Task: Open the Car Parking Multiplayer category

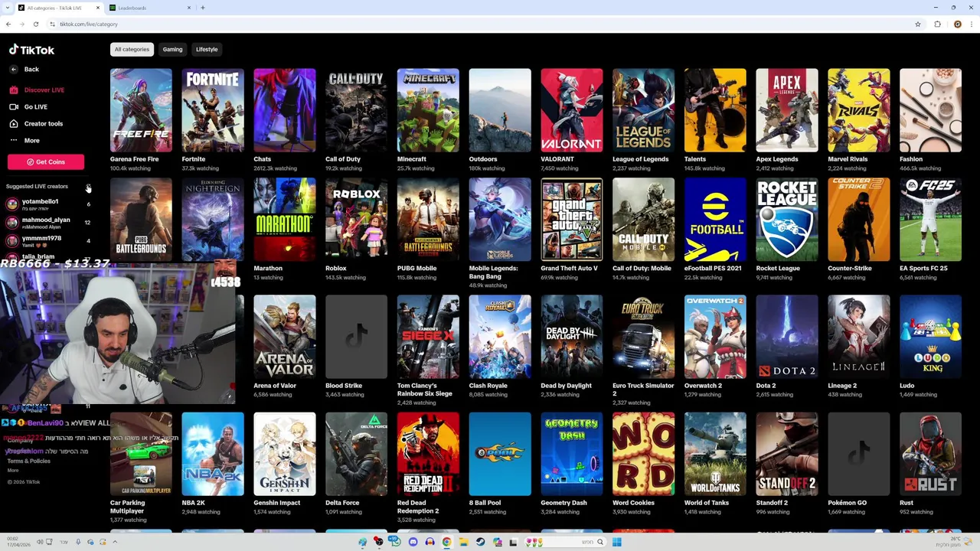Action: click(141, 455)
